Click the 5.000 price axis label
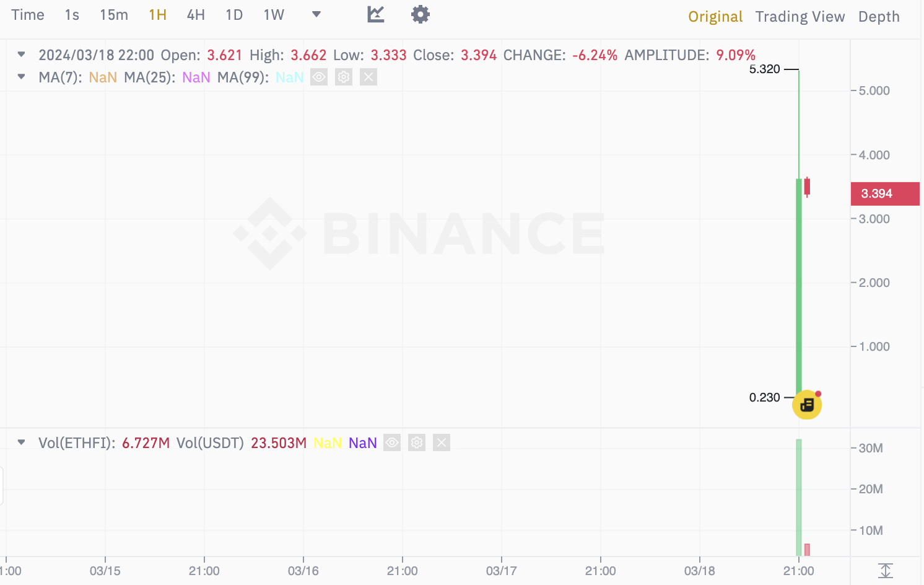The height and width of the screenshot is (585, 924). tap(874, 90)
